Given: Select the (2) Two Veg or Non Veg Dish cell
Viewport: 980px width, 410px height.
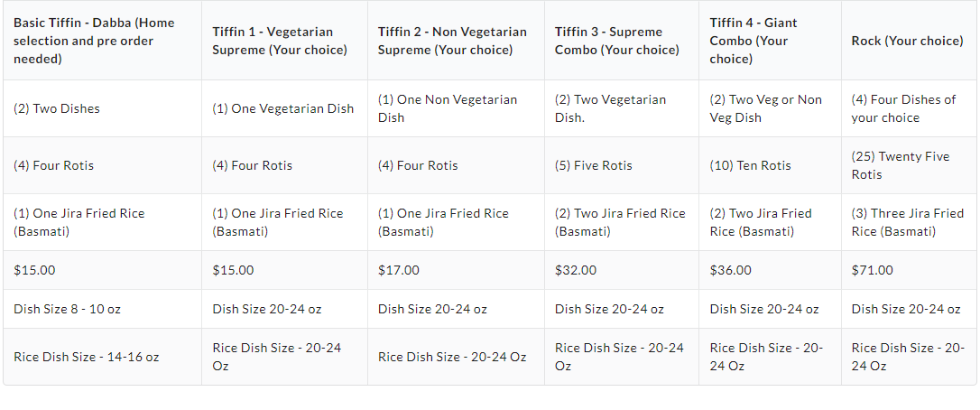Looking at the screenshot, I should pos(766,108).
